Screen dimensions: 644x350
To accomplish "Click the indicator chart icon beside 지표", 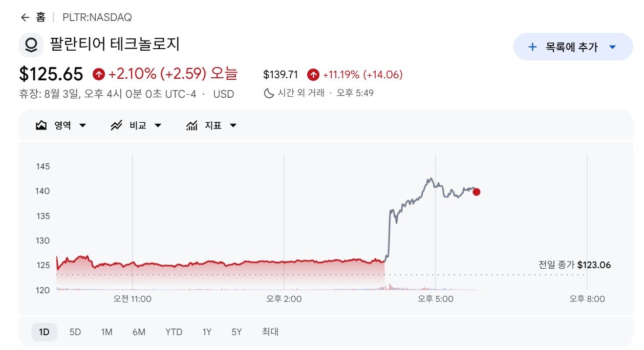I will [x=192, y=125].
